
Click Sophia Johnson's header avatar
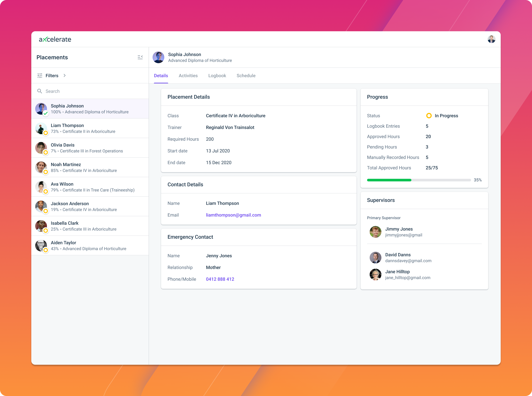159,57
